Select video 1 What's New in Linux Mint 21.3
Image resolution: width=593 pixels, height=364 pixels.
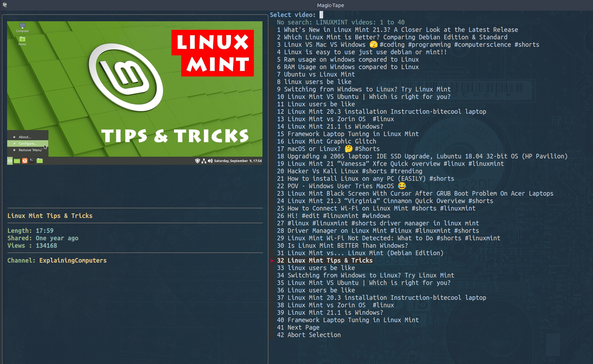397,30
